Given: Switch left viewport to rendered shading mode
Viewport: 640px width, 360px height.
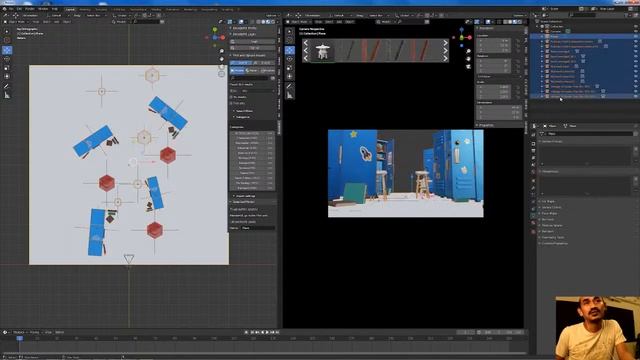Looking at the screenshot, I should [273, 22].
